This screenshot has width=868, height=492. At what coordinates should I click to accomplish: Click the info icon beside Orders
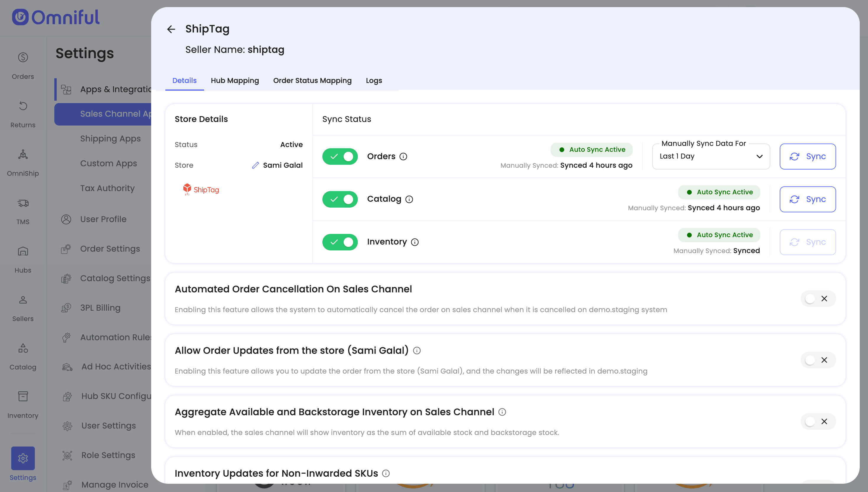click(403, 157)
